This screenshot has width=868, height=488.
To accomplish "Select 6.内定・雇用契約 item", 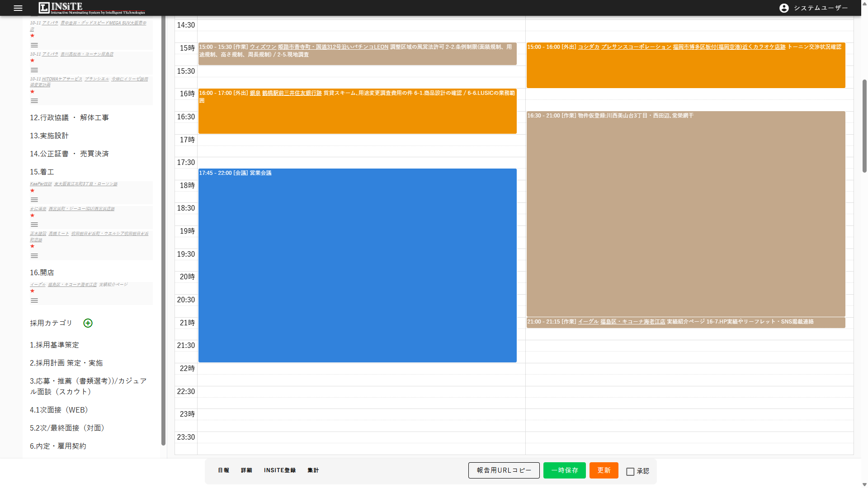I will click(58, 446).
